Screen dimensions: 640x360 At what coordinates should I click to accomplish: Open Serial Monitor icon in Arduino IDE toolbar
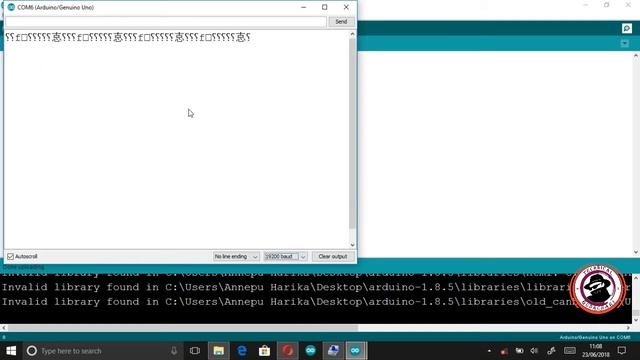[x=627, y=28]
